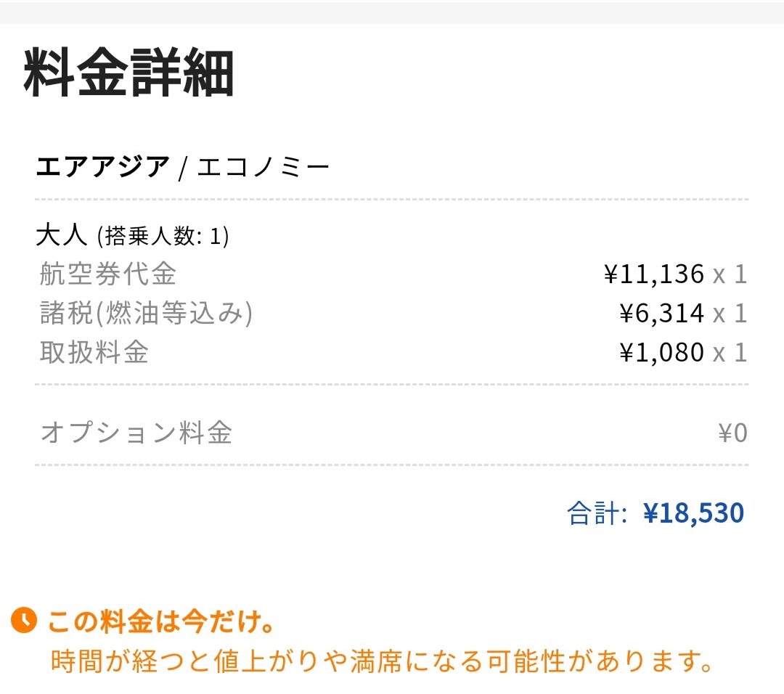Click the x 1 beside 航空券代金 price

click(x=730, y=274)
